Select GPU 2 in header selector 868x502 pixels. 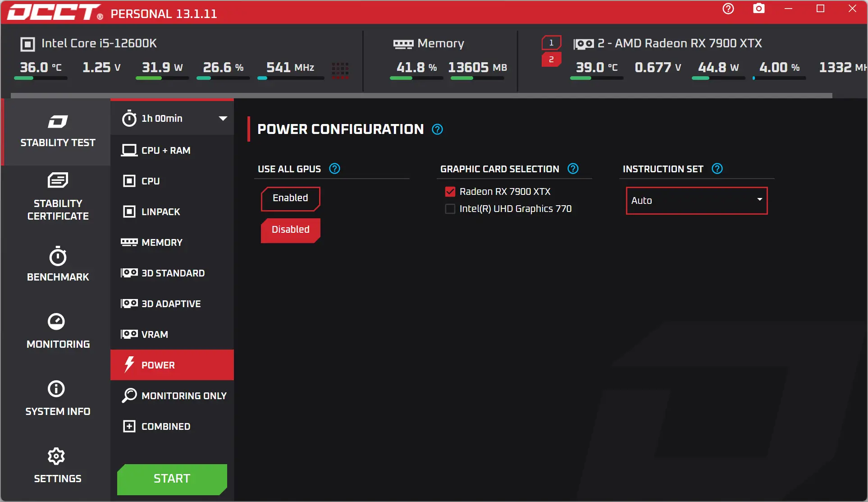click(551, 60)
